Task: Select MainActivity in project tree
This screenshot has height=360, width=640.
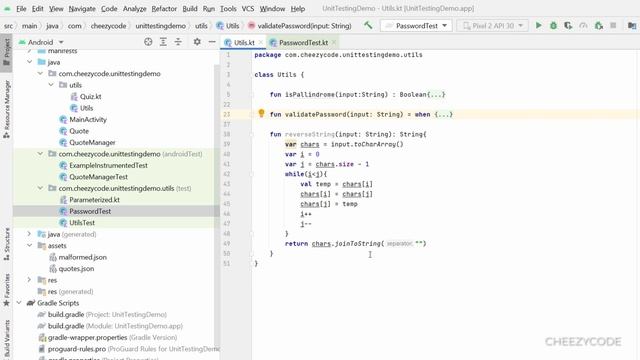Action: point(88,119)
